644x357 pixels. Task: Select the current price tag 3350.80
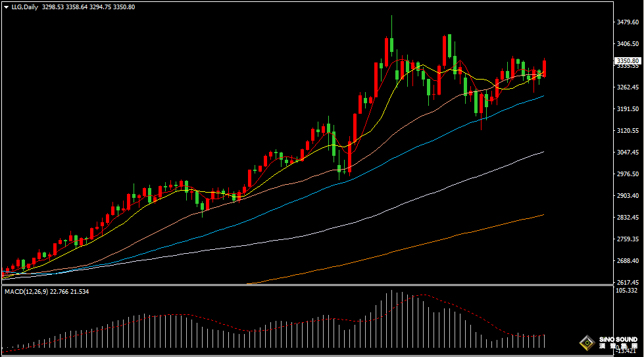coord(628,61)
